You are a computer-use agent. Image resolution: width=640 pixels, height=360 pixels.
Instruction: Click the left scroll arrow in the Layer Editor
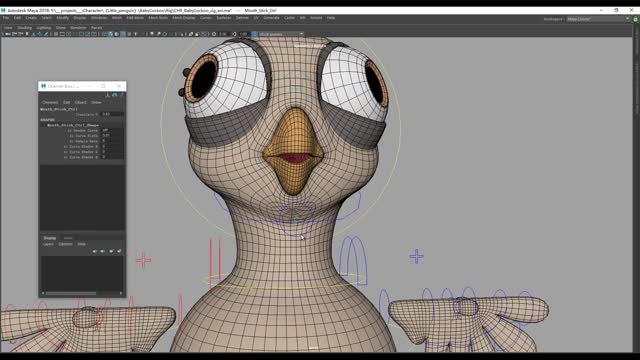[x=43, y=293]
